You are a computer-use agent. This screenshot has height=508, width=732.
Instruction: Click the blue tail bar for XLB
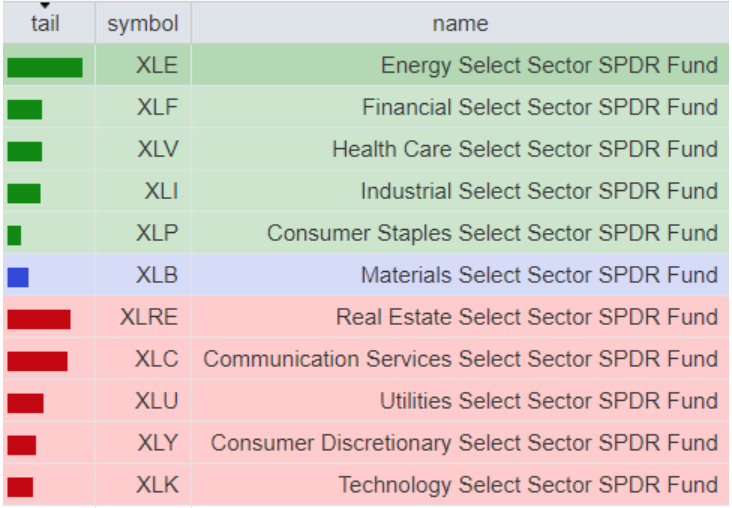click(x=18, y=277)
